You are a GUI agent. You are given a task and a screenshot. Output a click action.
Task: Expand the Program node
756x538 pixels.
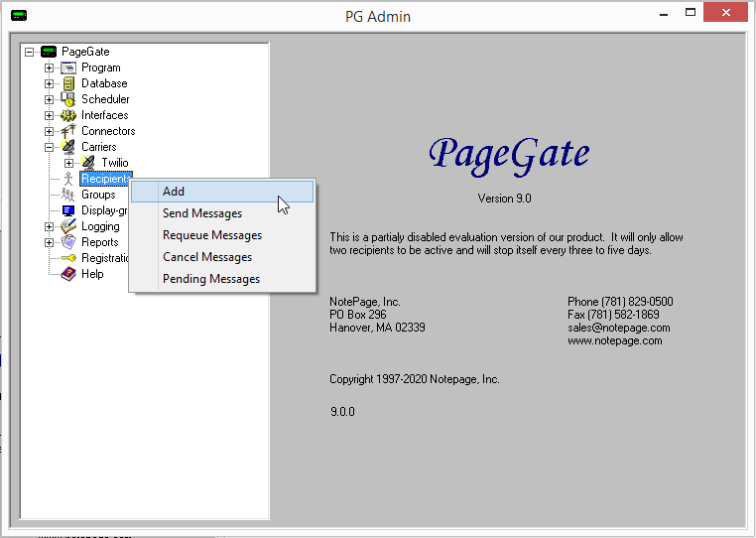[x=49, y=67]
